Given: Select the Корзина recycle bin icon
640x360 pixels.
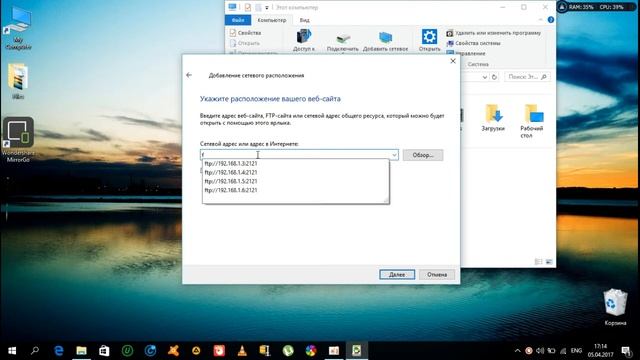Looking at the screenshot, I should (x=615, y=307).
